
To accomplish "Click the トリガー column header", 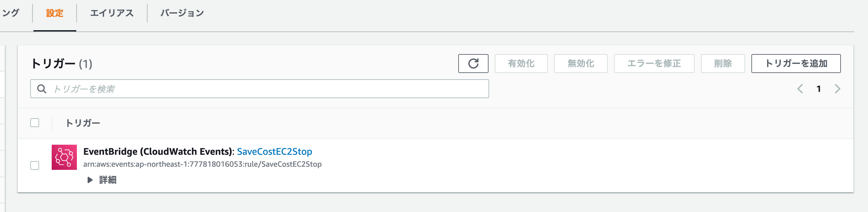I will pos(83,123).
